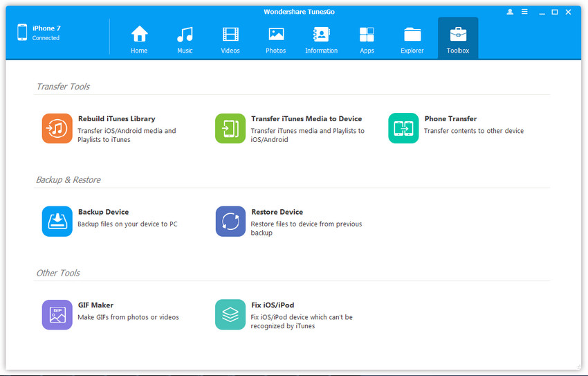Launch the GIF Maker purple icon
The image size is (588, 376).
pyautogui.click(x=57, y=314)
